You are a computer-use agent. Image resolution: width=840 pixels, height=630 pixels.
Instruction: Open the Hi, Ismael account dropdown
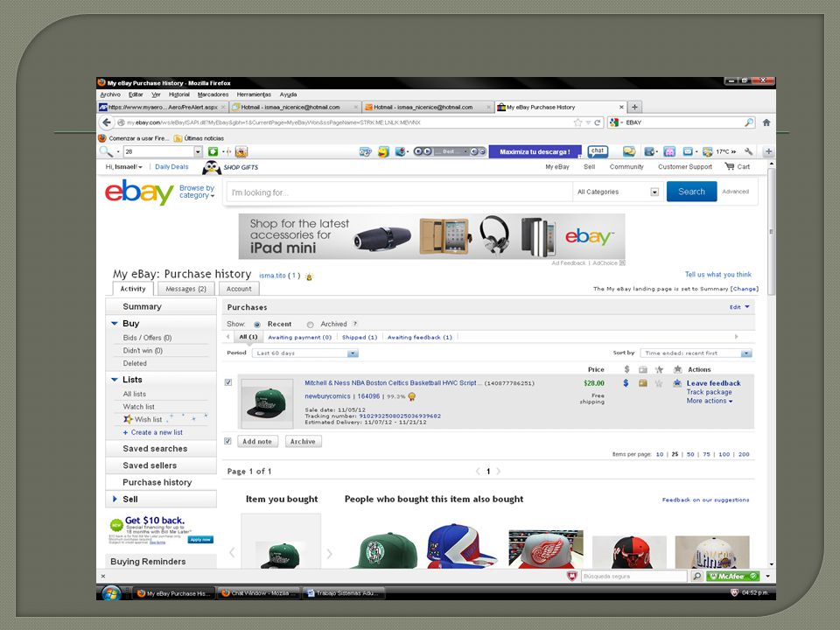(x=123, y=166)
